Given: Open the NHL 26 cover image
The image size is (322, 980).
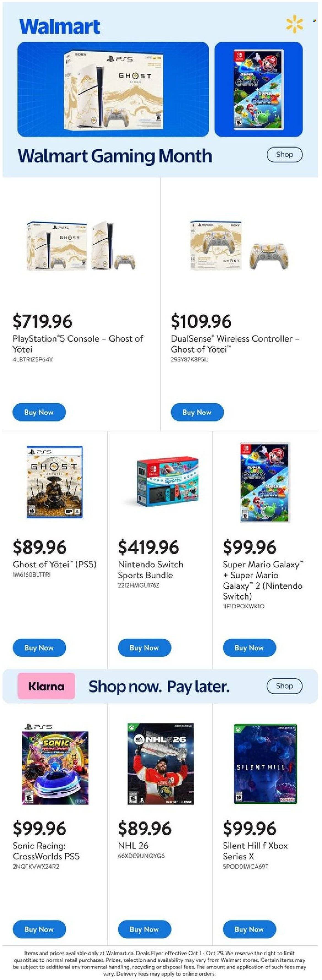Looking at the screenshot, I should pyautogui.click(x=160, y=764).
